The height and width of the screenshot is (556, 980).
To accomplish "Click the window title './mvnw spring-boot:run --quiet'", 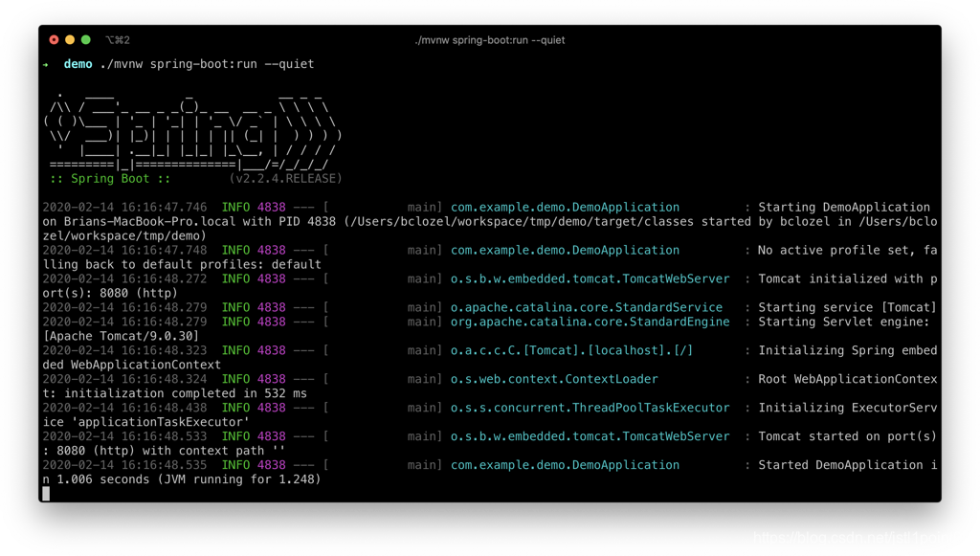I will point(490,40).
